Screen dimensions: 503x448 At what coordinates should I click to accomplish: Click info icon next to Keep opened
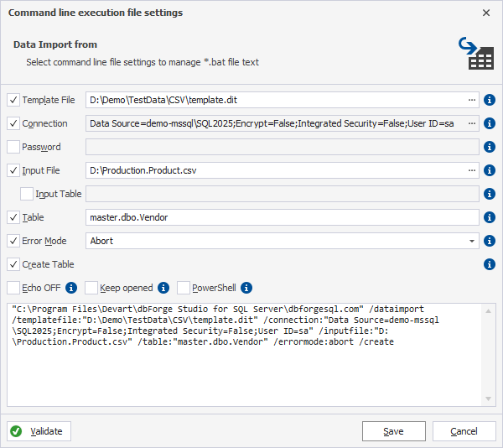163,288
